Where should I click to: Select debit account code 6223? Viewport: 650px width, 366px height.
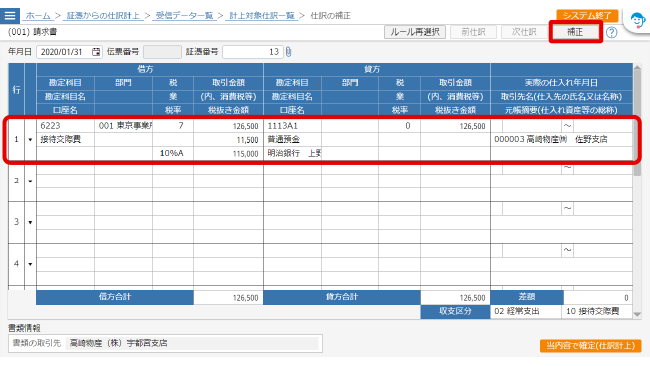65,126
